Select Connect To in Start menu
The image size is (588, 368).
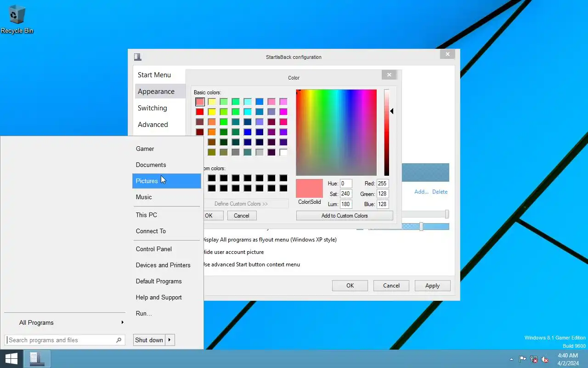[167, 231]
